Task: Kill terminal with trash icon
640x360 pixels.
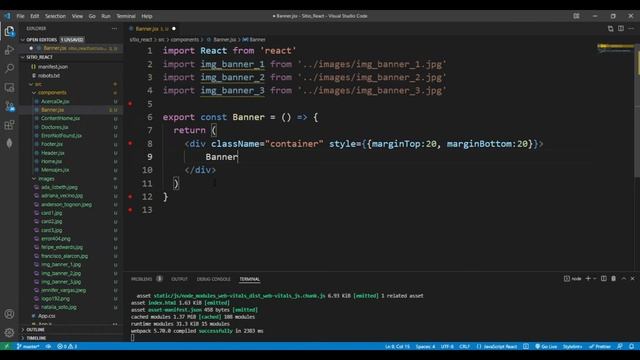Action: [x=613, y=278]
